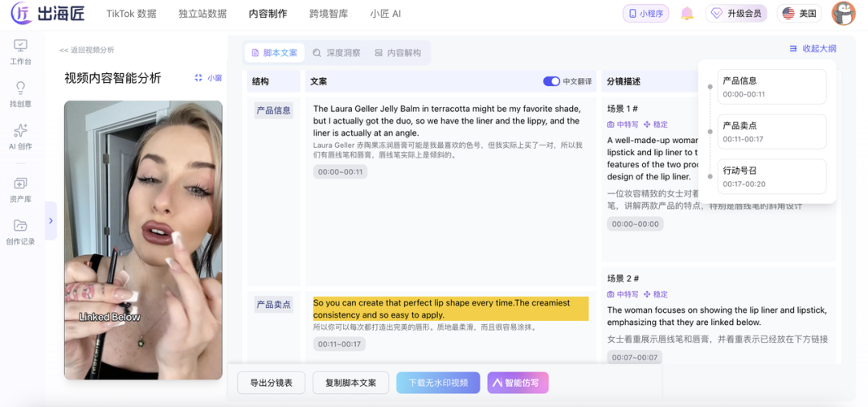The width and height of the screenshot is (868, 407).
Task: Open the 美国 country selector
Action: tap(799, 14)
